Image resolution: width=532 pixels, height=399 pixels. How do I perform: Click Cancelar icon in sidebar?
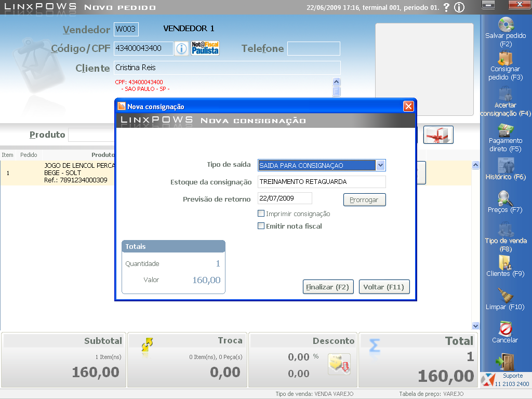505,329
